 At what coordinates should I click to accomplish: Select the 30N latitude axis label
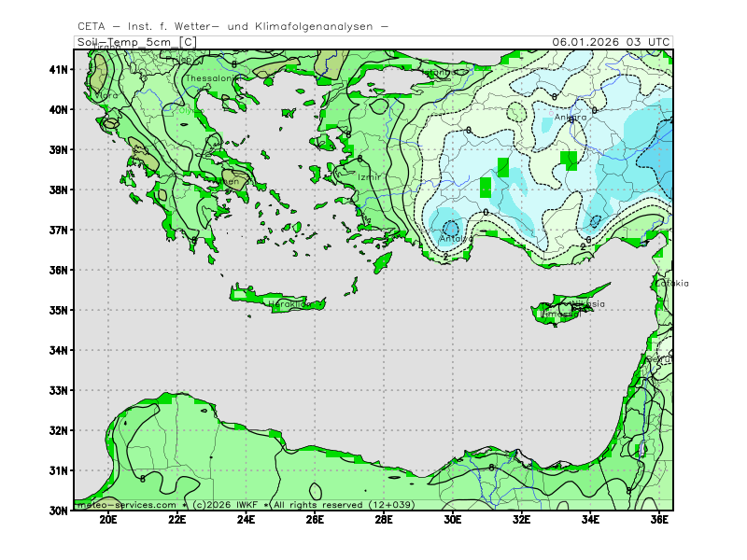(59, 511)
